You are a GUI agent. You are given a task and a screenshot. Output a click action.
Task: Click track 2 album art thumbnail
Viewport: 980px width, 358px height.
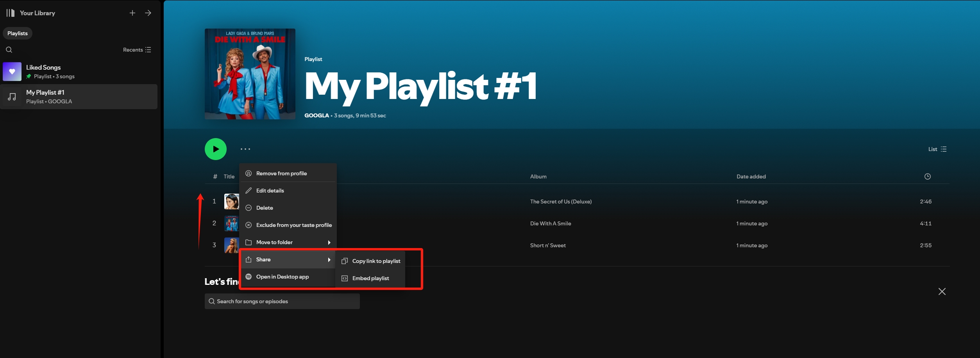pyautogui.click(x=231, y=223)
